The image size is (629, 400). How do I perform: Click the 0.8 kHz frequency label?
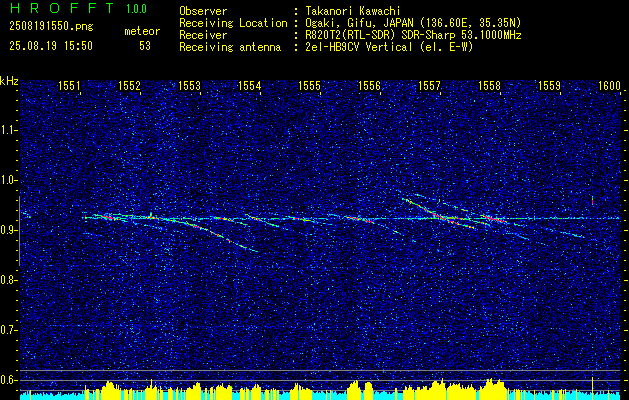8,280
